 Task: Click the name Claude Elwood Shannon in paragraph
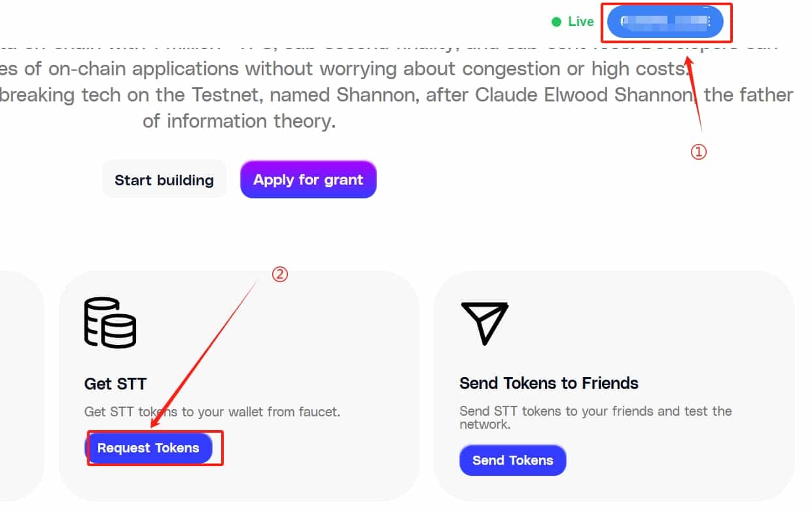[584, 95]
